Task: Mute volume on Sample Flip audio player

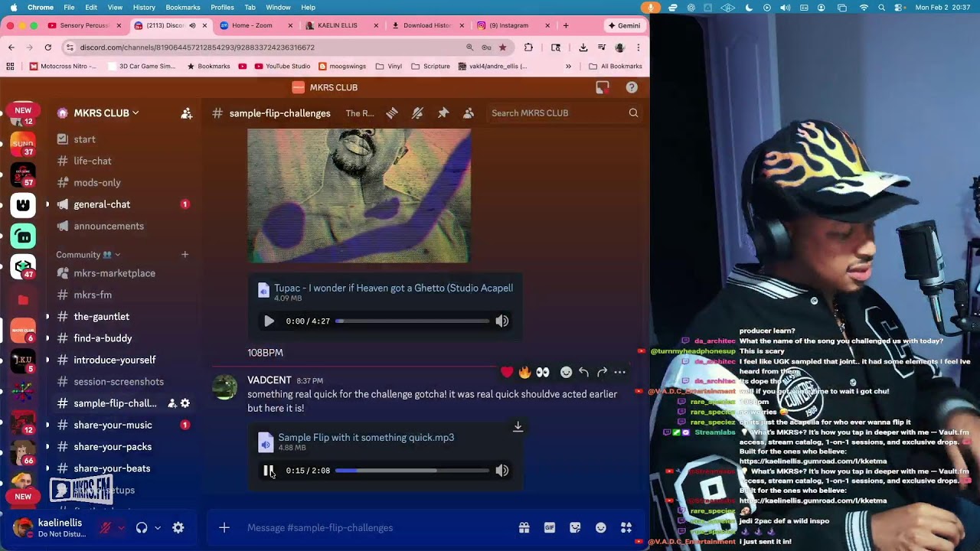Action: pos(502,471)
